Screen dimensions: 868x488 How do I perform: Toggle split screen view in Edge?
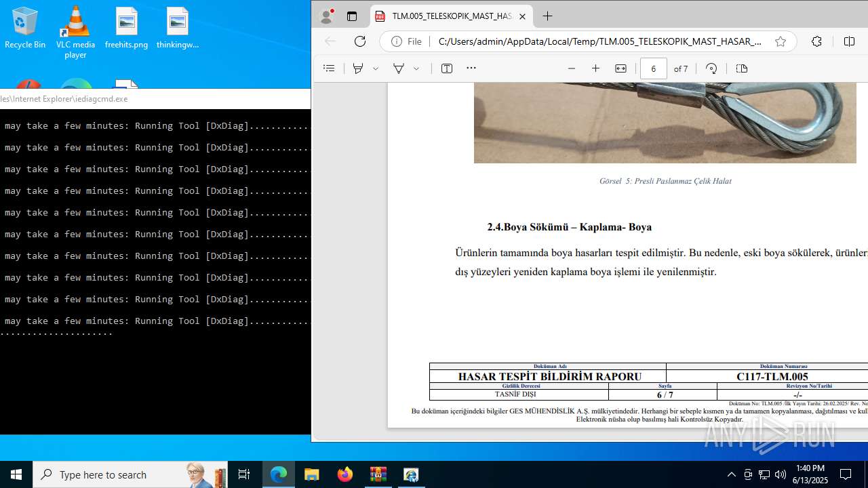tap(849, 41)
